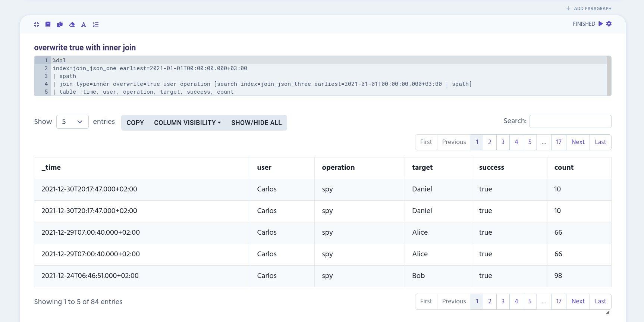Viewport: 644px width, 322px height.
Task: Select page 5 in pagination above the table
Action: coord(530,142)
